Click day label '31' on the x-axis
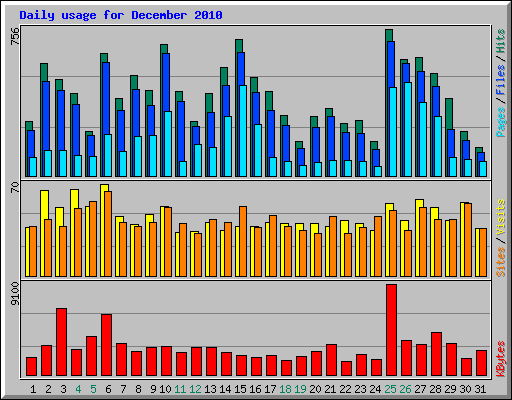The width and height of the screenshot is (512, 400). (480, 389)
